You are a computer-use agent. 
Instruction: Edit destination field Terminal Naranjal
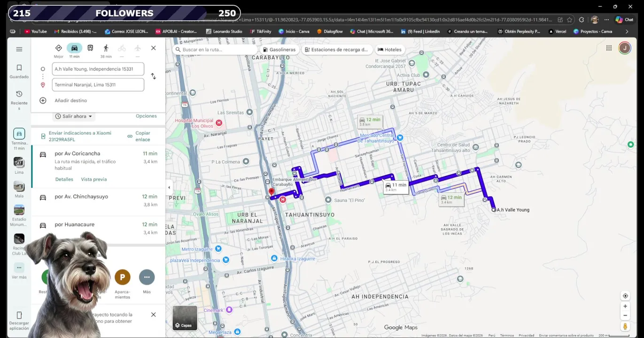(98, 85)
